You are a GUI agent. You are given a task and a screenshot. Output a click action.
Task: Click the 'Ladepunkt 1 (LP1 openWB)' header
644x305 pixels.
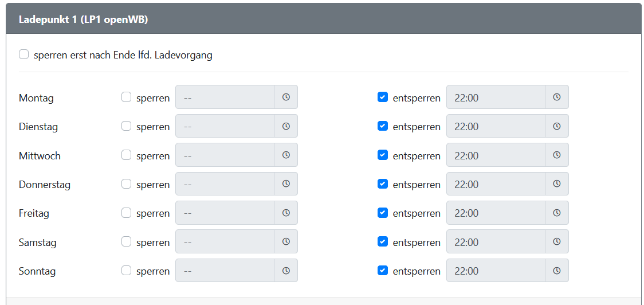point(84,19)
